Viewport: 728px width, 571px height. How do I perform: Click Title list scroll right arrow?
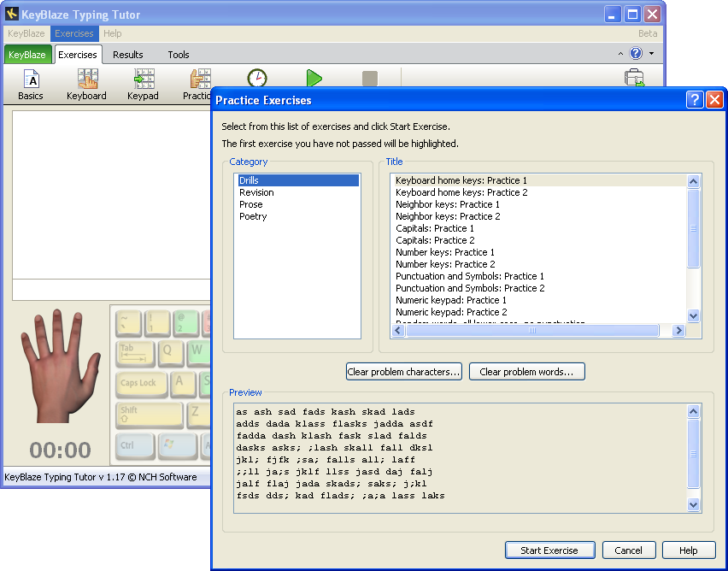[x=678, y=330]
